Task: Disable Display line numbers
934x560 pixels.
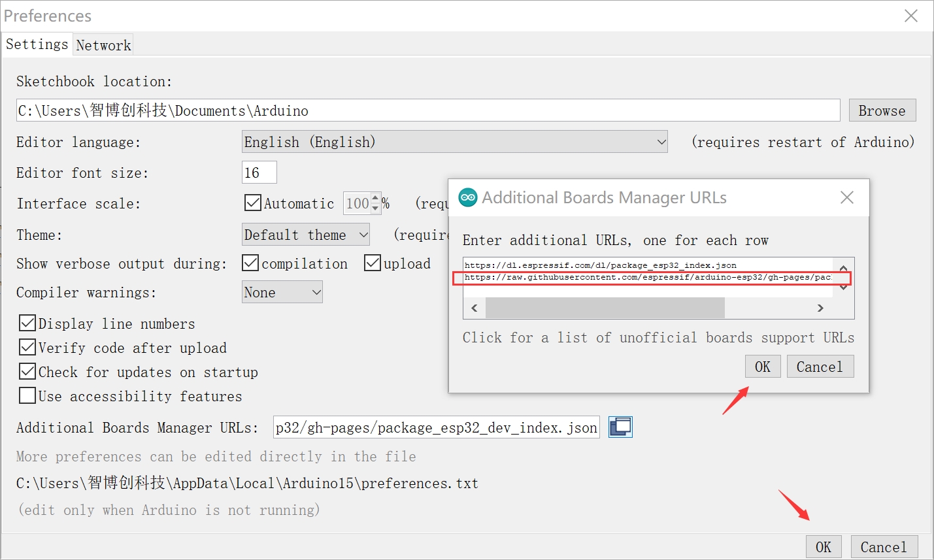Action: pyautogui.click(x=27, y=323)
